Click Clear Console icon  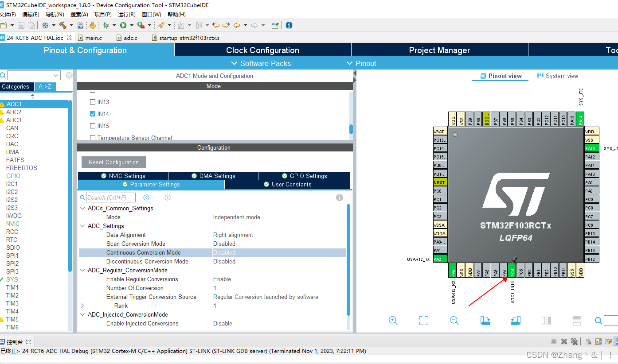pyautogui.click(x=587, y=341)
